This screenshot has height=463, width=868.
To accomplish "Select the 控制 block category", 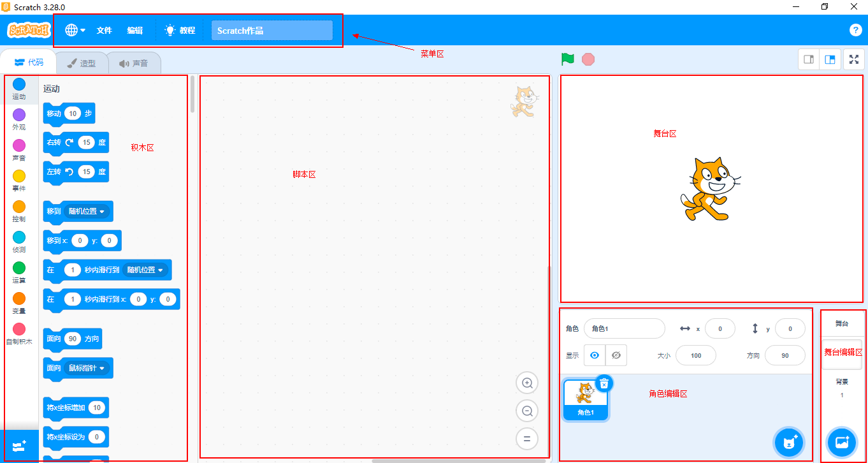I will point(19,211).
